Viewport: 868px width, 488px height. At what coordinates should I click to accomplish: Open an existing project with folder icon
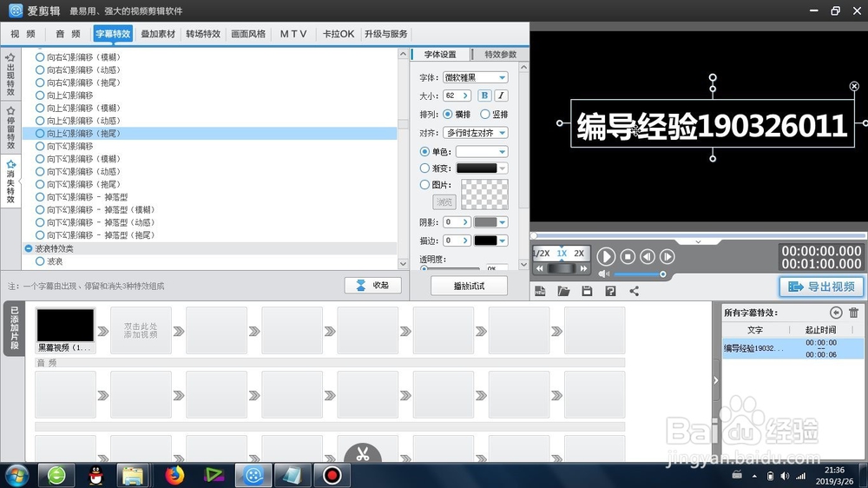tap(563, 291)
